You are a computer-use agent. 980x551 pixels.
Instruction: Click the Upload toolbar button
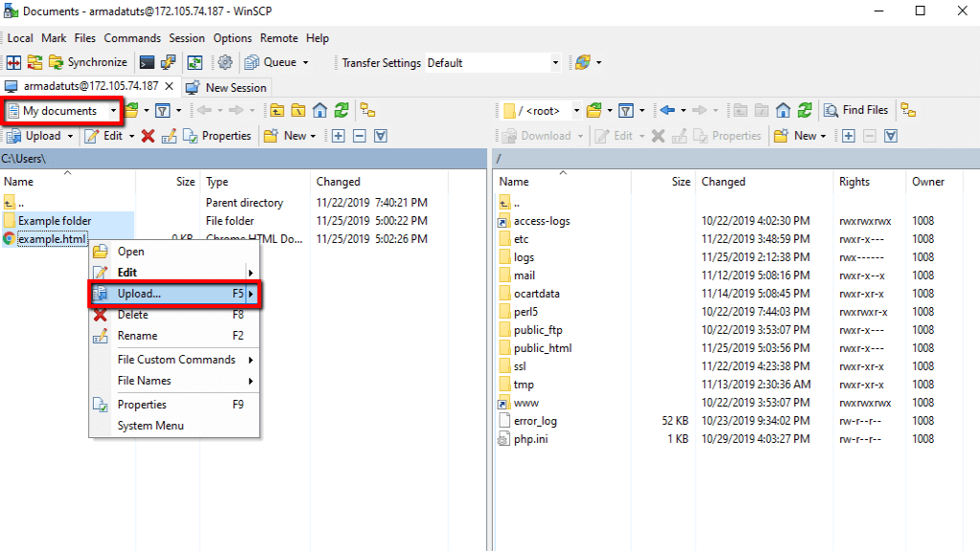coord(34,136)
